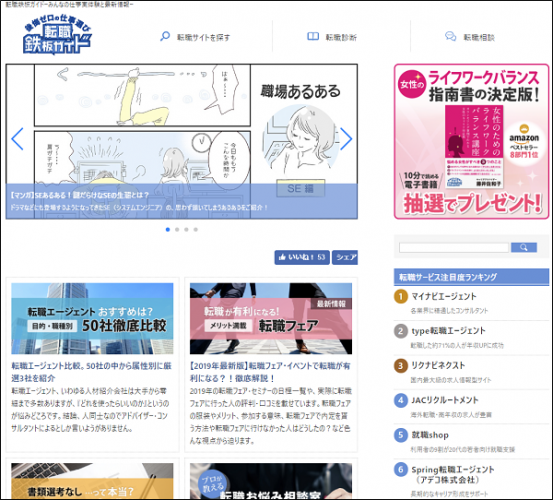Go to previous slide with left arrow
The height and width of the screenshot is (500, 553).
tap(17, 139)
